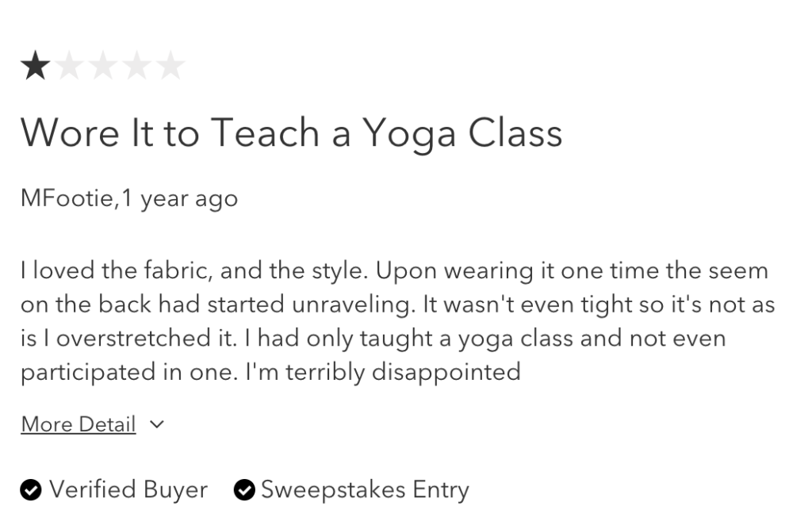
Task: Click the fifth and last rating star
Action: 170,67
